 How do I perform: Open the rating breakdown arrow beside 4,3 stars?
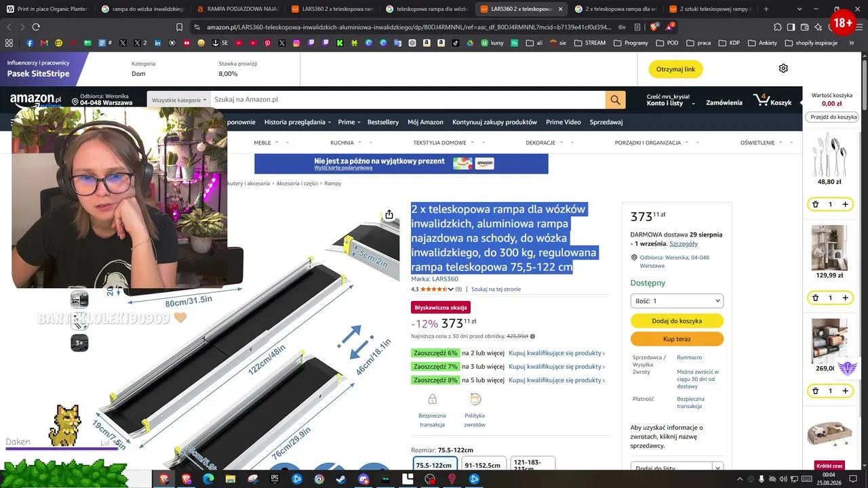click(x=451, y=289)
